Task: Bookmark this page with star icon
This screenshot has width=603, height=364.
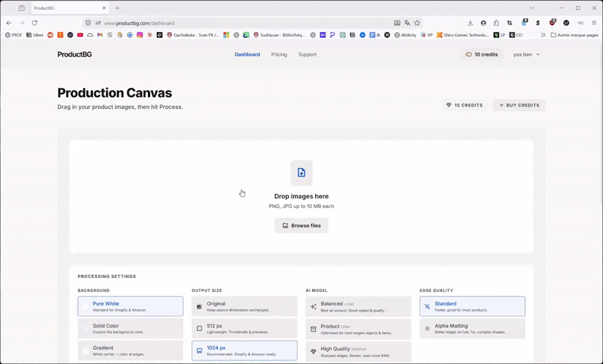Action: [x=417, y=23]
